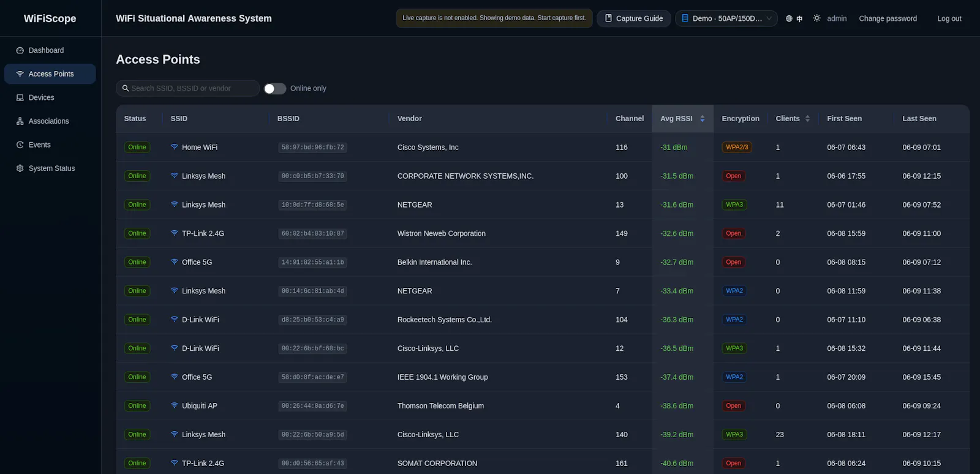The image size is (980, 474).
Task: Click BSSID 58:97:bd:96:fb:72
Action: (312, 148)
